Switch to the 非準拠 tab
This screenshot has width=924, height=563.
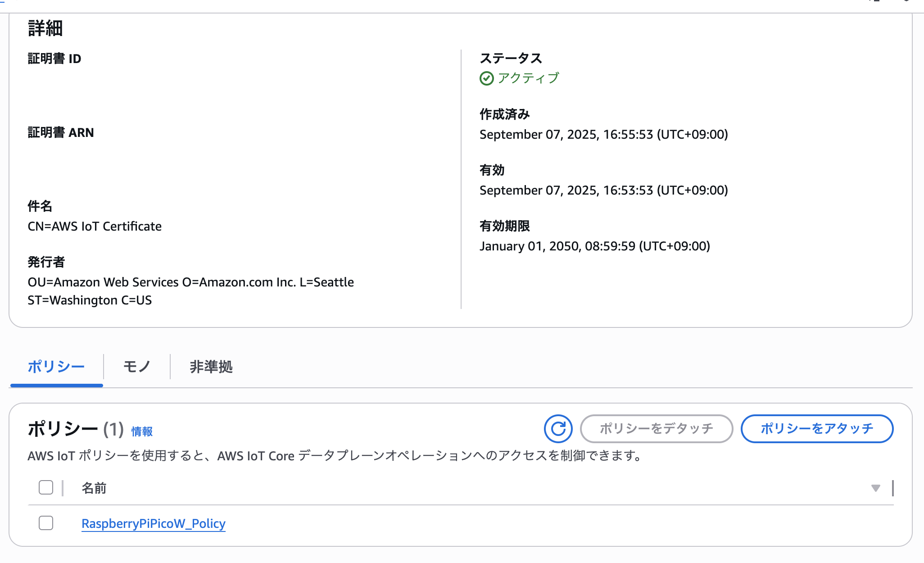(x=211, y=367)
